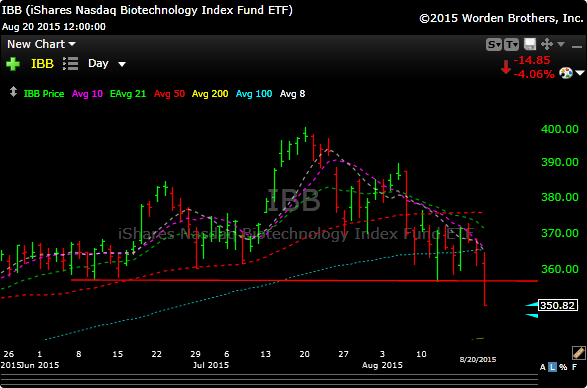Viewport: 587px width, 388px height.
Task: Click the 400.00 price axis label
Action: point(560,129)
